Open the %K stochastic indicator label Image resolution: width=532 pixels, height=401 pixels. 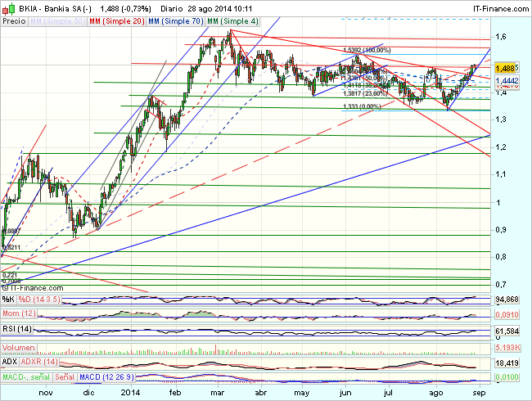point(8,300)
